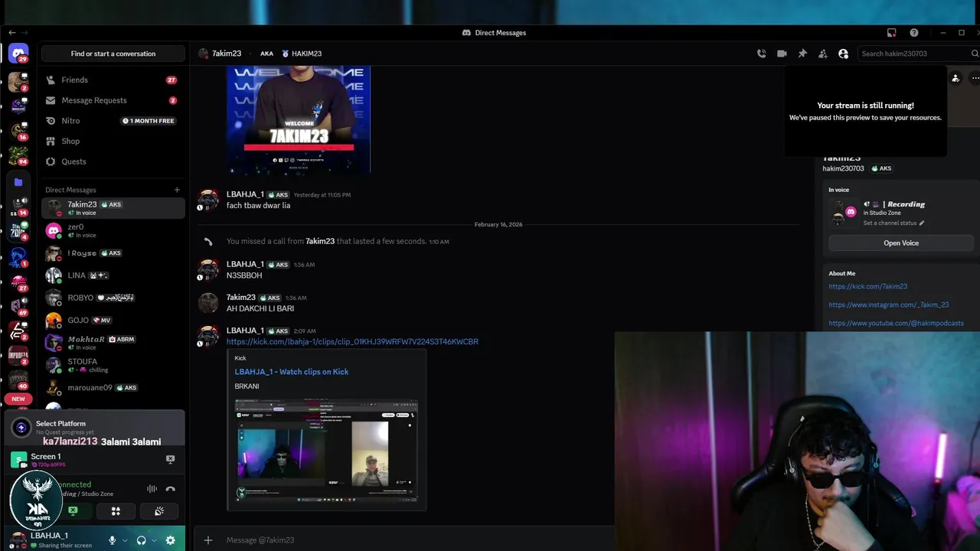Viewport: 980px width, 551px height.
Task: Open Message Requests
Action: click(113, 100)
